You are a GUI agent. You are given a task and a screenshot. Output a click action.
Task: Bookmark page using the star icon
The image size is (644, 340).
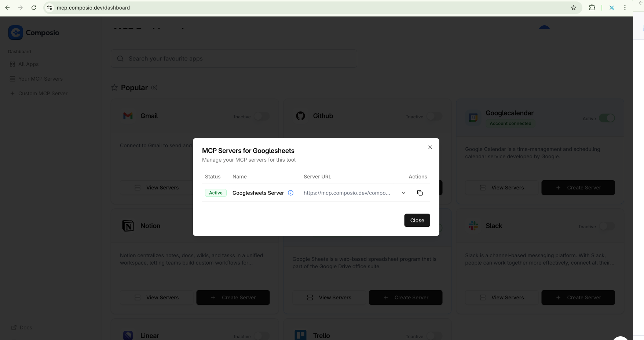coord(574,8)
